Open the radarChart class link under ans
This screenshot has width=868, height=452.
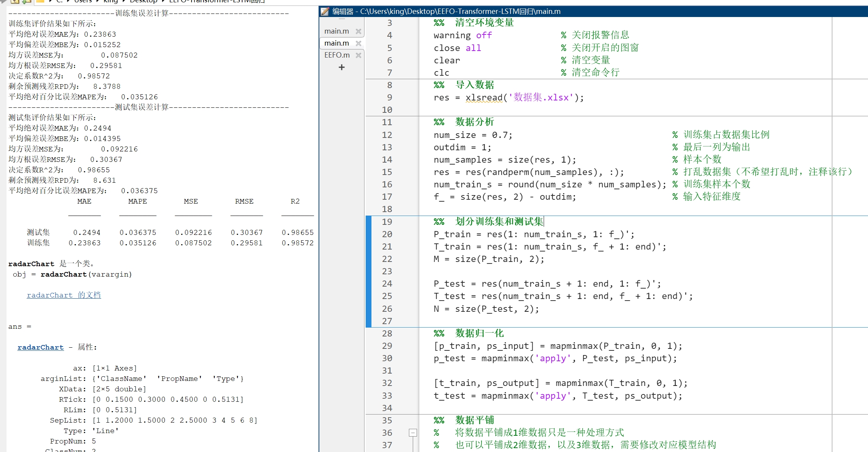coord(41,347)
